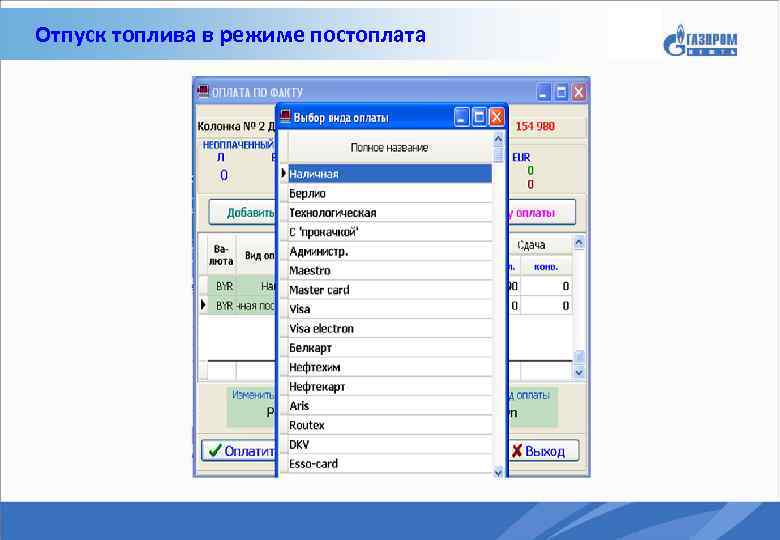Choose Maestro card payment
The width and height of the screenshot is (780, 540).
click(390, 270)
